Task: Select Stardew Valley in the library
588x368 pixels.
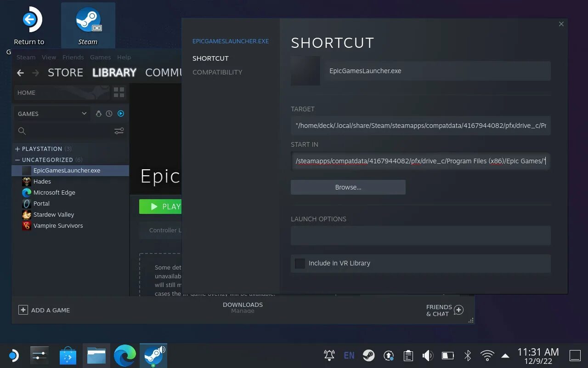Action: 70,214
